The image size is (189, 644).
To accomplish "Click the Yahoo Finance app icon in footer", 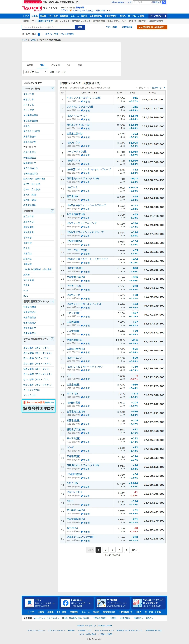I will (30, 603).
